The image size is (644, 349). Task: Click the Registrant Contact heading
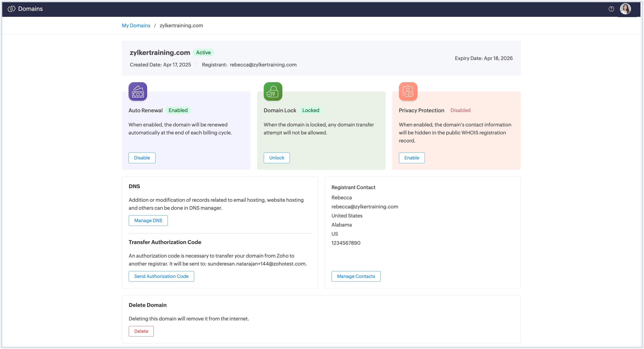click(x=353, y=187)
